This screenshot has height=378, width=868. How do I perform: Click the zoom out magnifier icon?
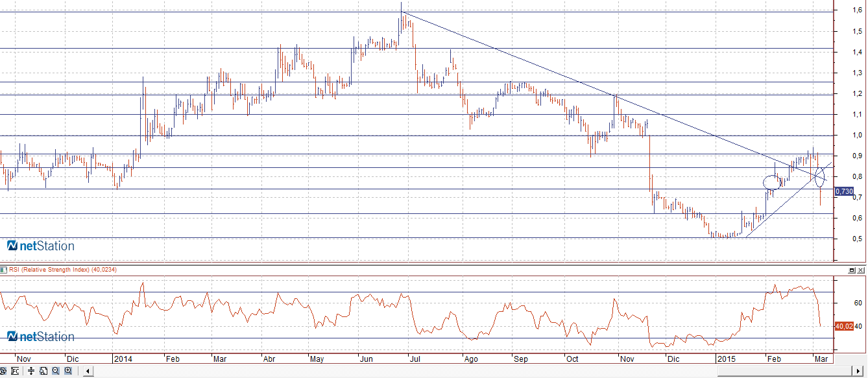pos(56,371)
